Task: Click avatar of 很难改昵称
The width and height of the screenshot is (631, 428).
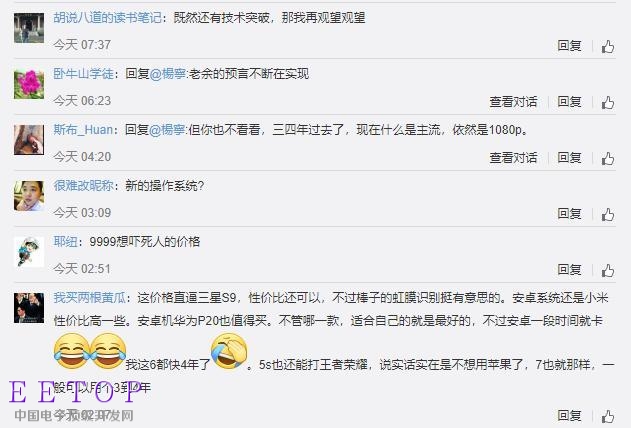Action: point(29,196)
